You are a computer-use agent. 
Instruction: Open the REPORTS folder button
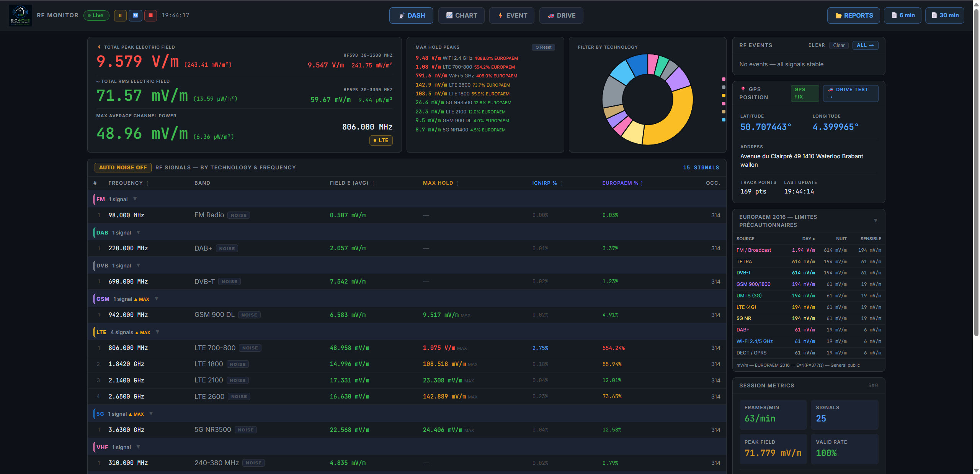tap(854, 15)
